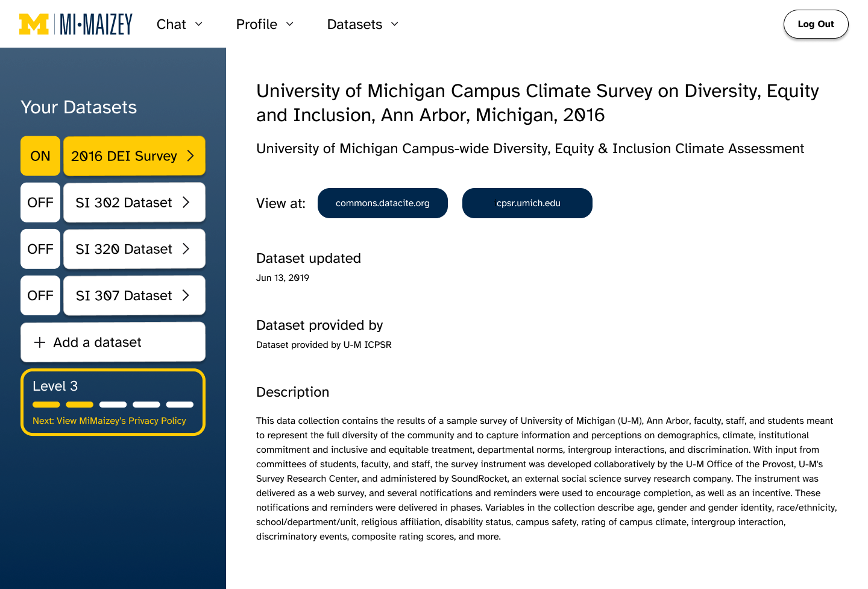Open the Chat menu
This screenshot has width=868, height=589.
(x=180, y=24)
